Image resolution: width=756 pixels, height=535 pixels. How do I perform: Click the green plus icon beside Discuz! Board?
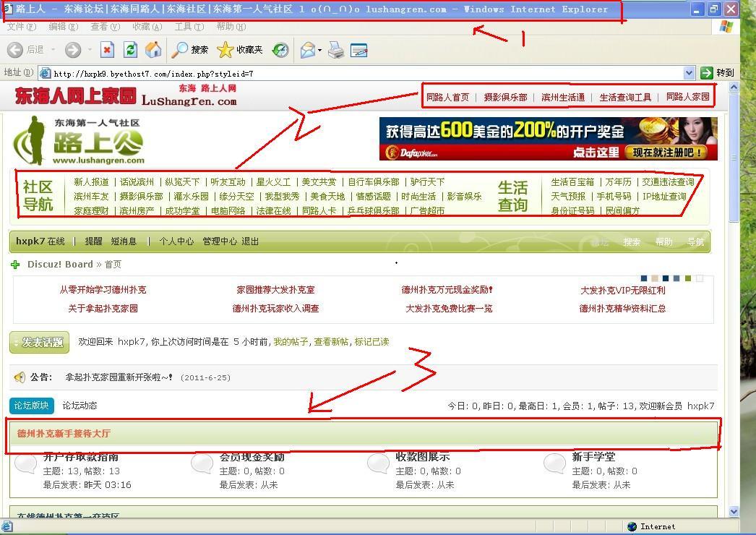[15, 265]
